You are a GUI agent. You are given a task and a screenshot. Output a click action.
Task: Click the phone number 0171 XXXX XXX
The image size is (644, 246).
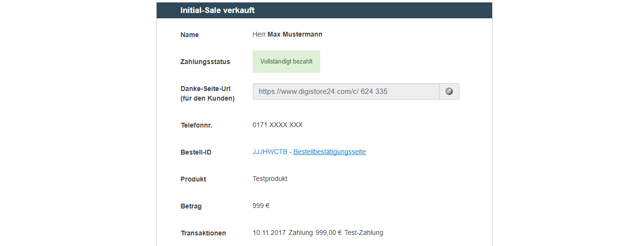[277, 125]
